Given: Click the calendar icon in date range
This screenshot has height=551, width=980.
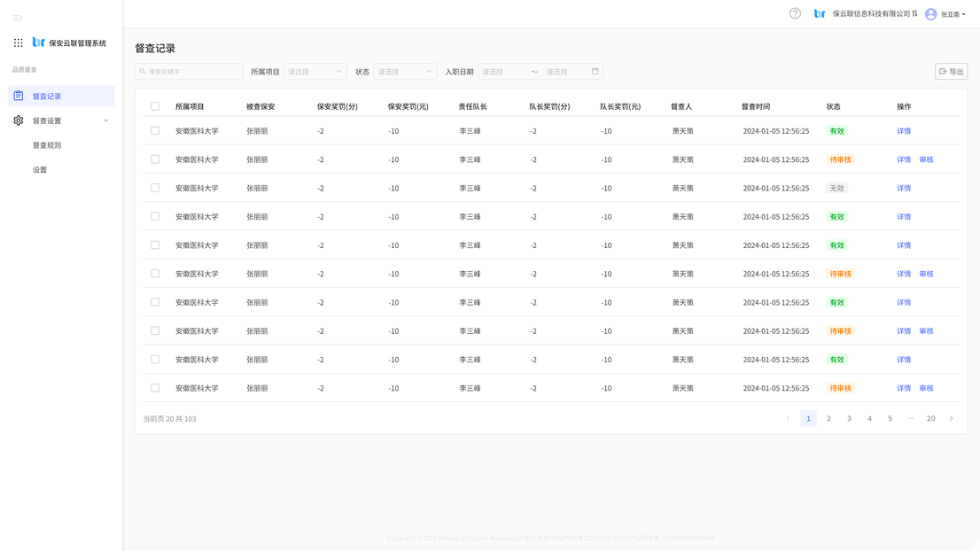Looking at the screenshot, I should click(x=595, y=72).
